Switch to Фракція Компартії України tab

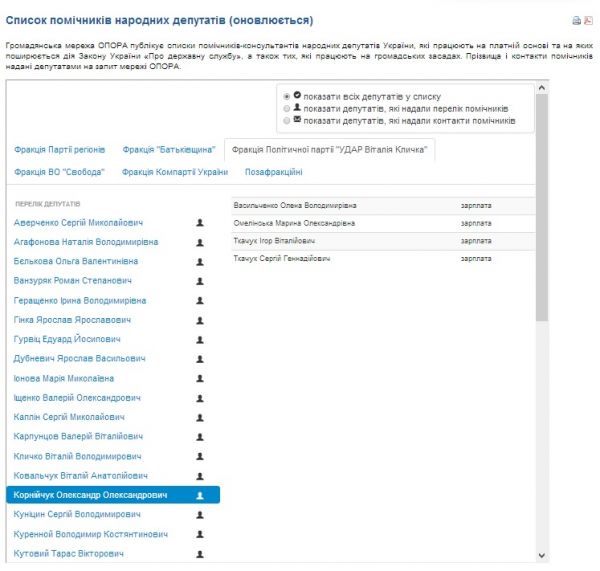pyautogui.click(x=175, y=172)
